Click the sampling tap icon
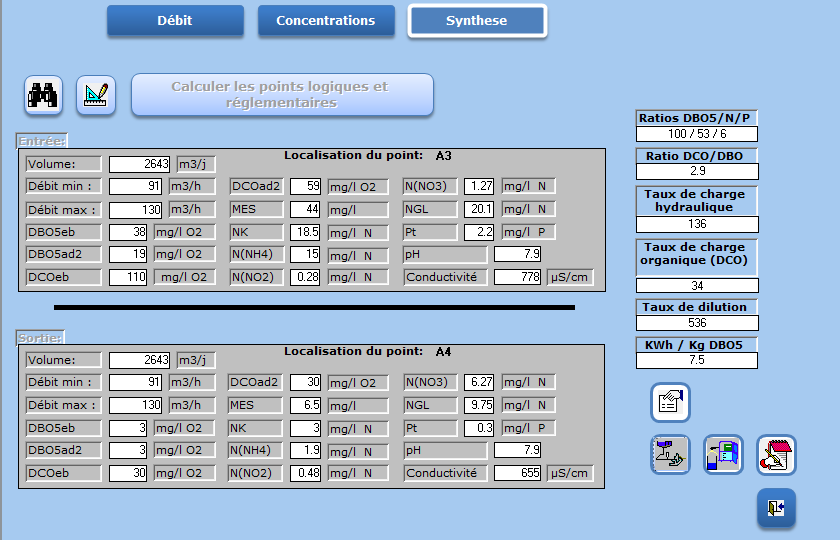The image size is (840, 540). coord(670,454)
